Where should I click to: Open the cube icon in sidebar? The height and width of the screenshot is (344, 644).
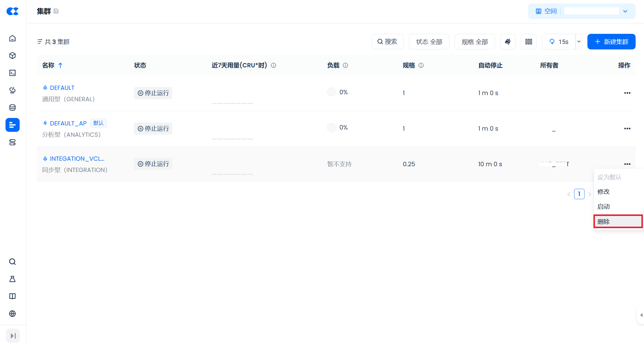12,56
